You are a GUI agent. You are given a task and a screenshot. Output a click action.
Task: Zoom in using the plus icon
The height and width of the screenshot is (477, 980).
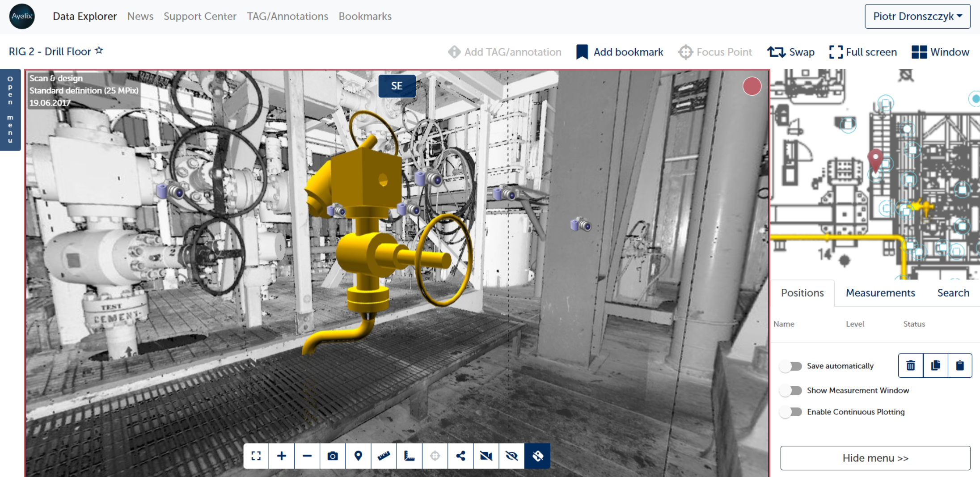pos(282,456)
